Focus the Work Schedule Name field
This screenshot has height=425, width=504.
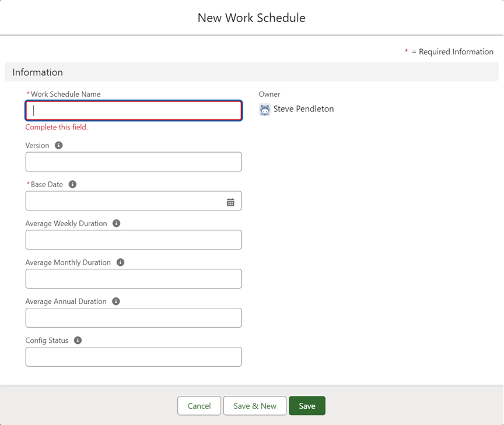click(134, 111)
